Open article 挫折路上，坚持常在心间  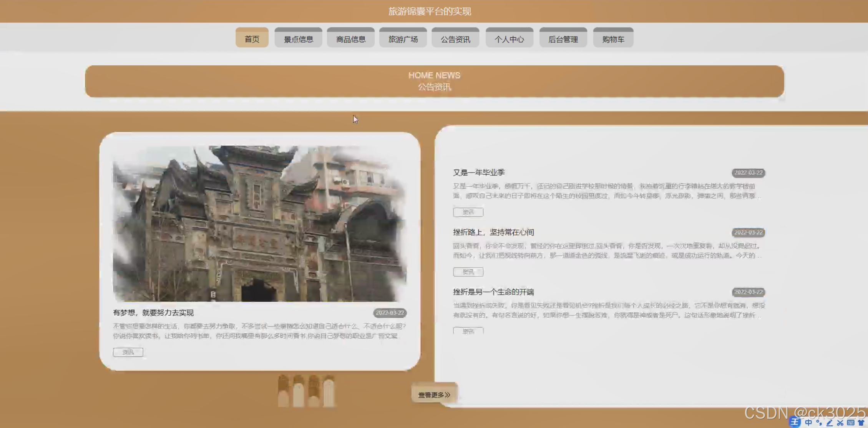tap(493, 232)
